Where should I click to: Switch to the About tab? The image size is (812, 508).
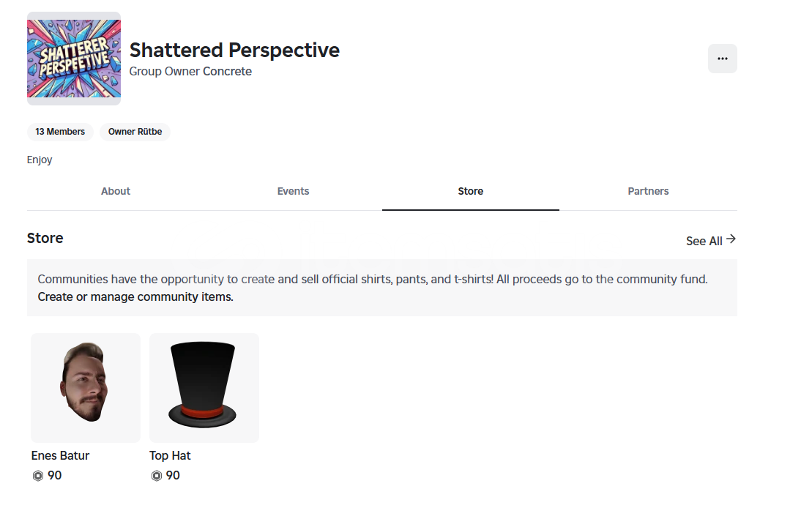[x=116, y=191]
